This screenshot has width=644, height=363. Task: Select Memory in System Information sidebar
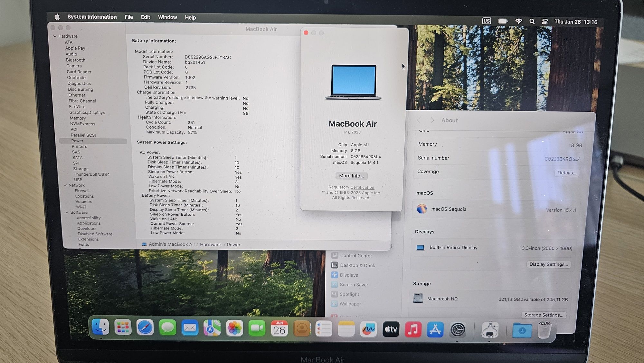point(78,118)
